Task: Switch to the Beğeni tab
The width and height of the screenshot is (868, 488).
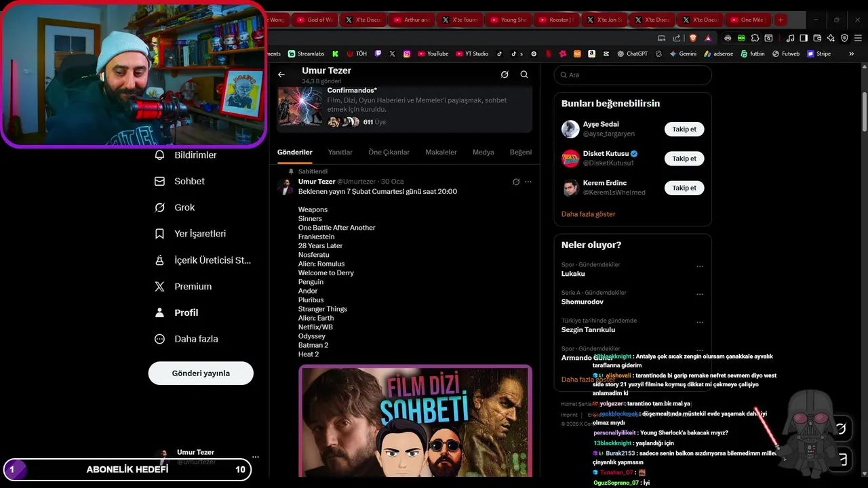Action: pos(521,152)
